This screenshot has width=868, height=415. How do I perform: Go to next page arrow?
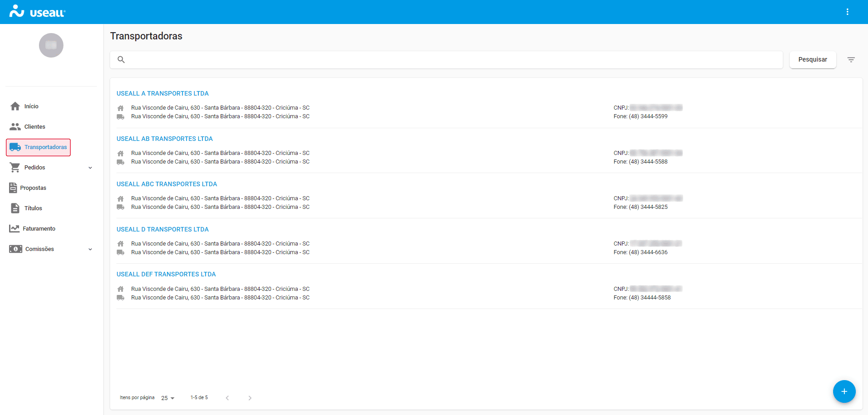[250, 398]
